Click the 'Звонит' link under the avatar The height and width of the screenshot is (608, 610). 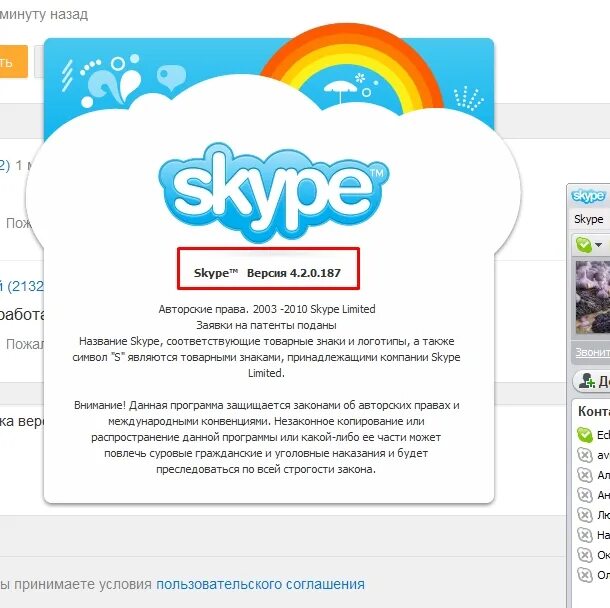pyautogui.click(x=592, y=352)
